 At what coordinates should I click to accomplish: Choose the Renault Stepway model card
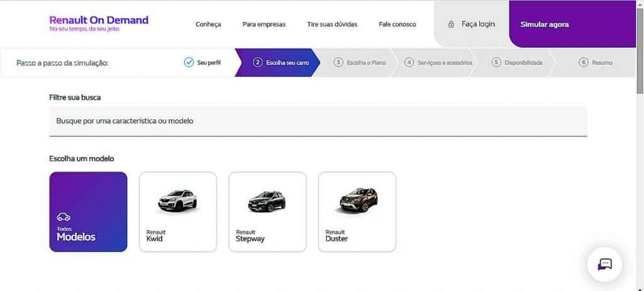267,212
